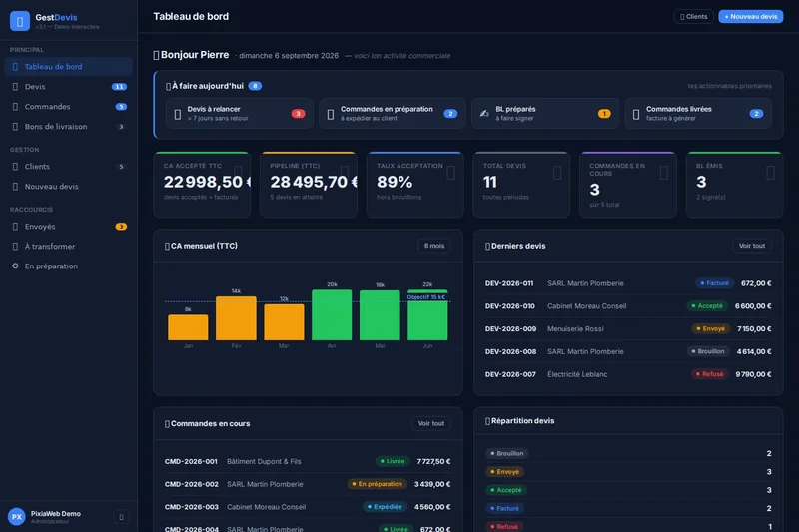Open the Envoyés shortcut
The image size is (799, 532).
[68, 226]
